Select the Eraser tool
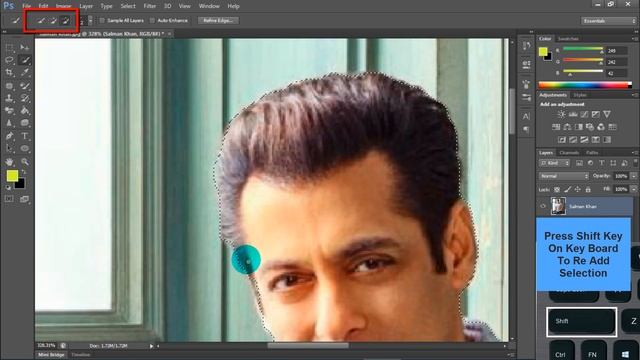The width and height of the screenshot is (640, 360). tap(9, 111)
